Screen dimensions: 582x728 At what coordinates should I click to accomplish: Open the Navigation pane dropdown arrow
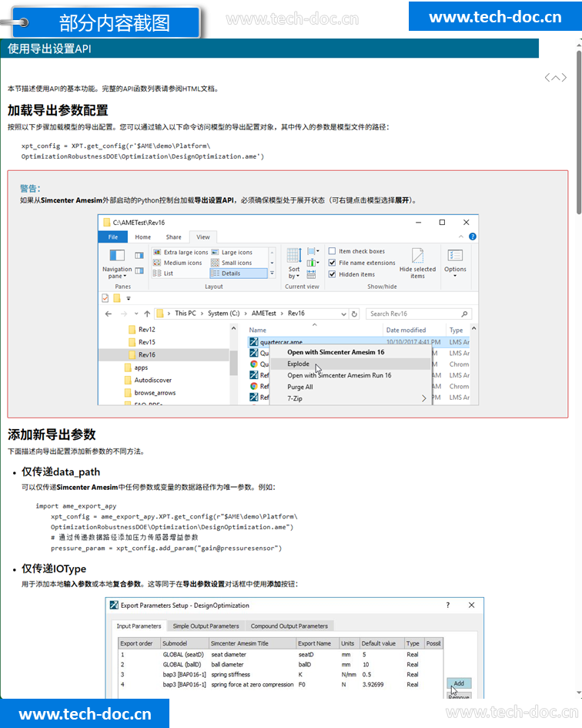tap(125, 277)
